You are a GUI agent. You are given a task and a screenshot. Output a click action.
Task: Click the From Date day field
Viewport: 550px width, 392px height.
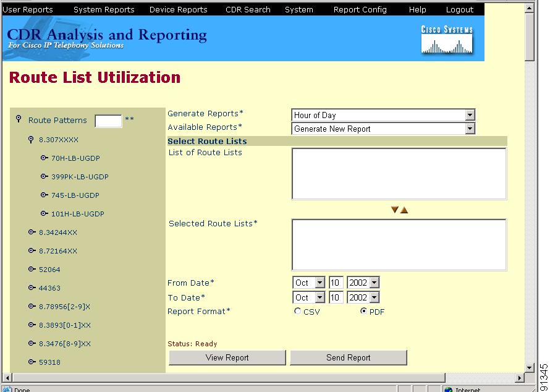(336, 283)
